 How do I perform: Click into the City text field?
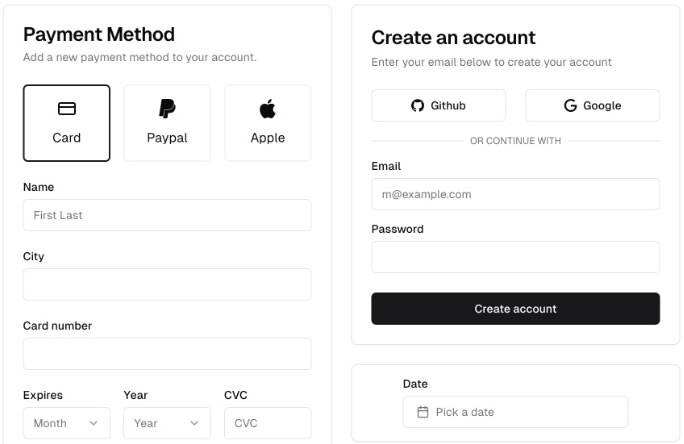(167, 284)
